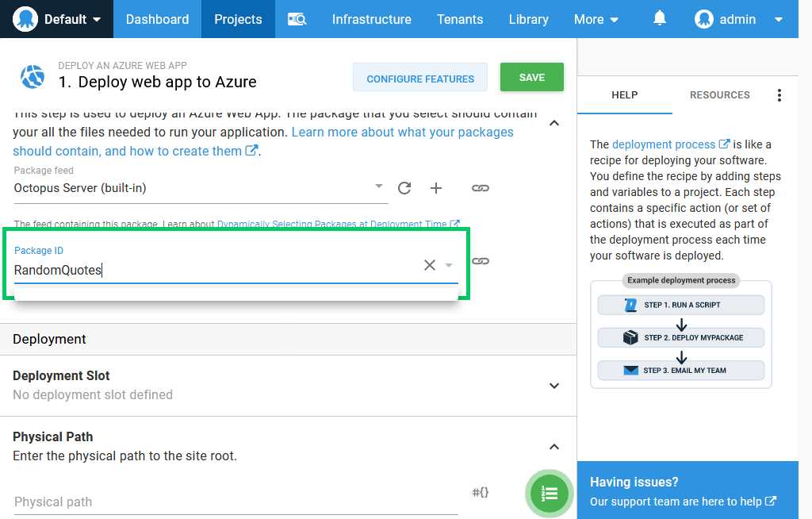Viewport: 812px width, 519px height.
Task: Open the help panel overflow menu
Action: (779, 95)
